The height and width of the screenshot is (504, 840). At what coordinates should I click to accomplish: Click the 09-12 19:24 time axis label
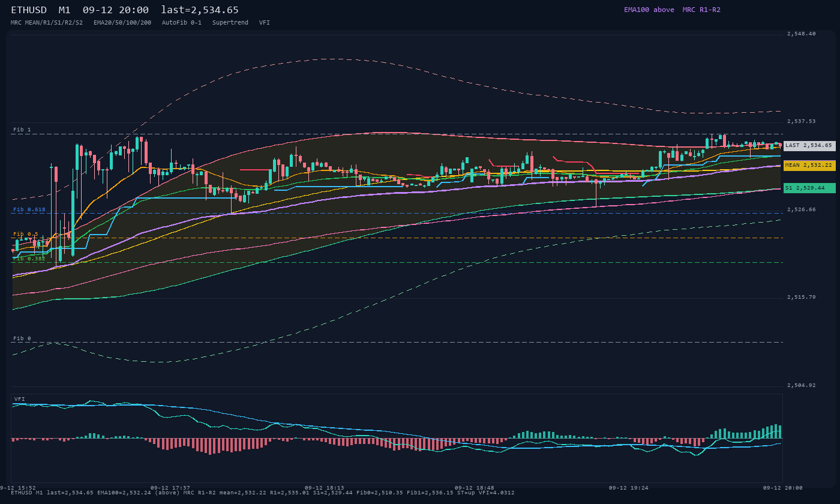pyautogui.click(x=629, y=488)
